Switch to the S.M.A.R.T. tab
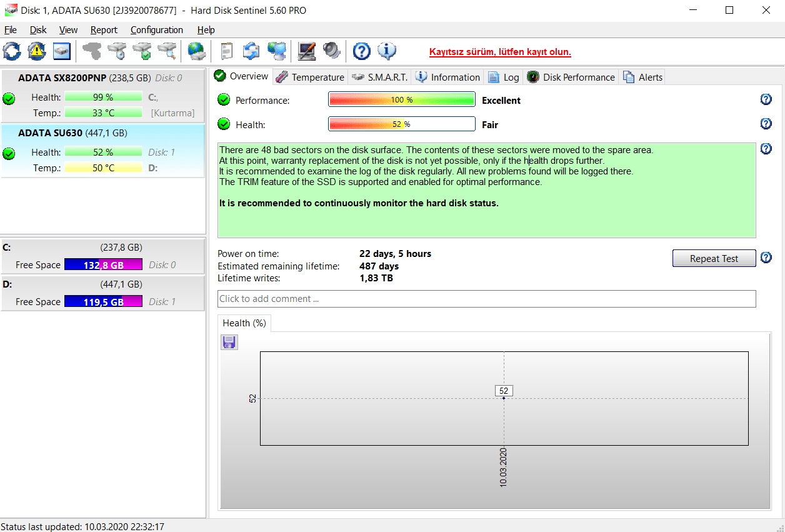Image resolution: width=785 pixels, height=532 pixels. pos(379,77)
